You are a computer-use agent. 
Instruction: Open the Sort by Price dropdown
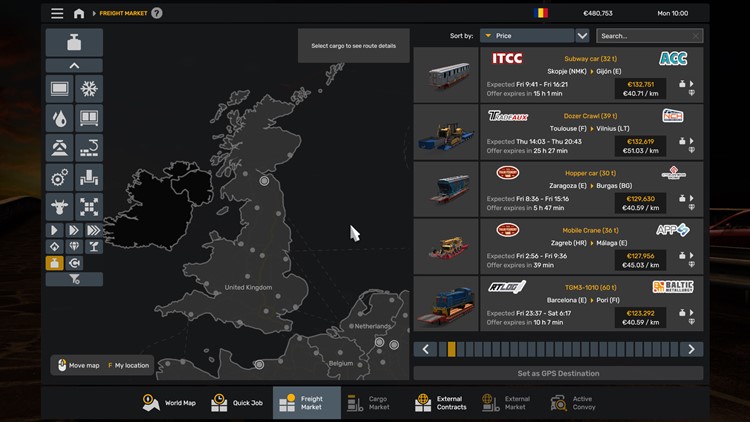pyautogui.click(x=533, y=35)
